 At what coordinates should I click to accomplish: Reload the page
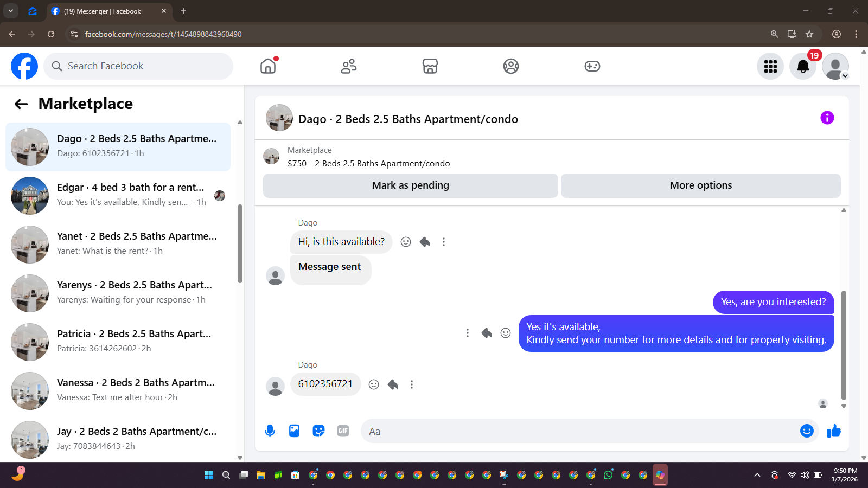[x=51, y=34]
